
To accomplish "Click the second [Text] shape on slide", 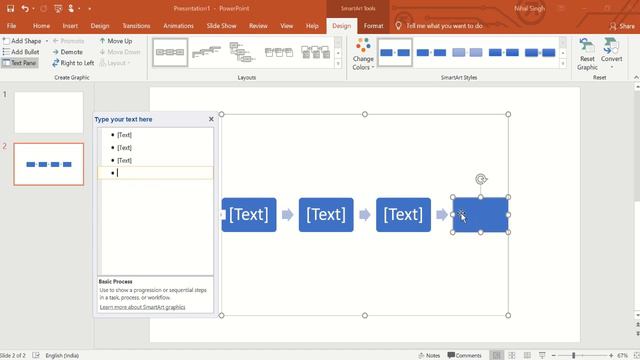I will click(326, 215).
